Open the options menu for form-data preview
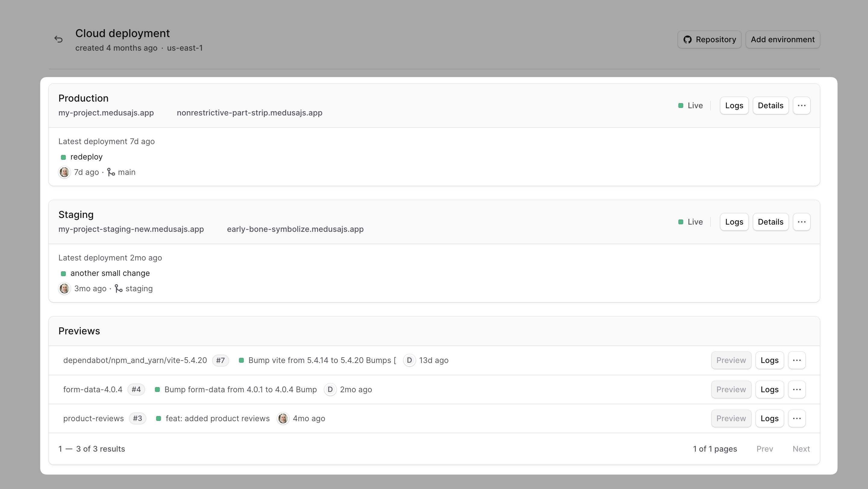 [x=797, y=390]
